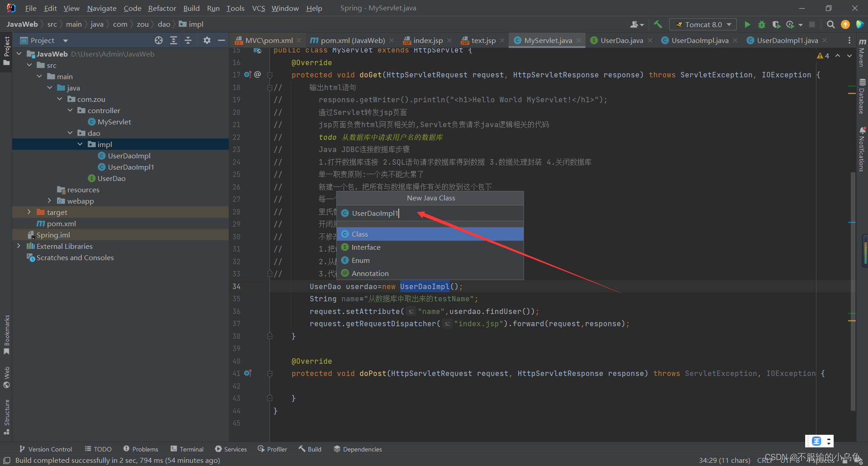Click override gutter icon on line 17

coord(248,75)
